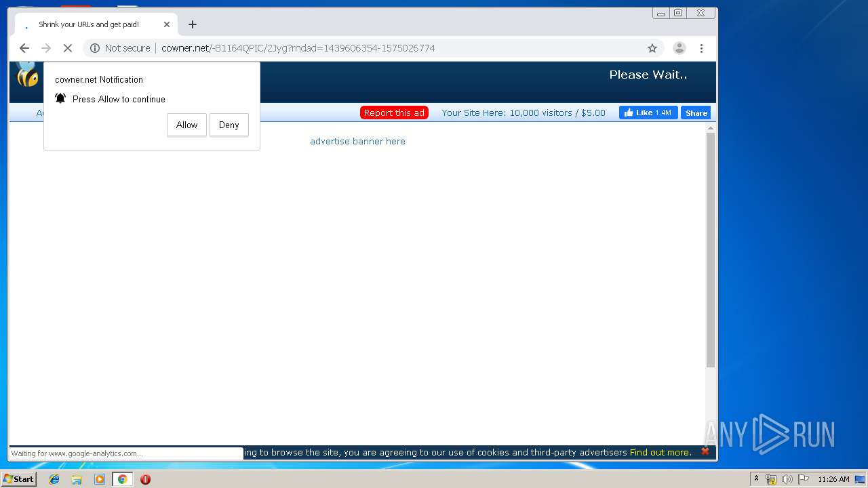Open the 'Find out more.' cookie link
The width and height of the screenshot is (868, 488).
[660, 452]
